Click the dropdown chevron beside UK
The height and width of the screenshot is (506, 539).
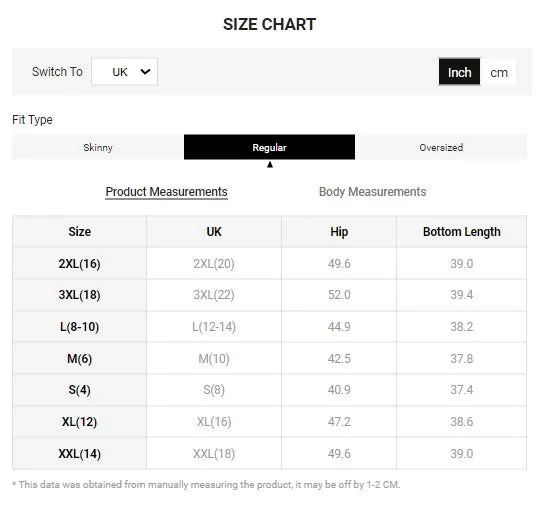coord(145,72)
